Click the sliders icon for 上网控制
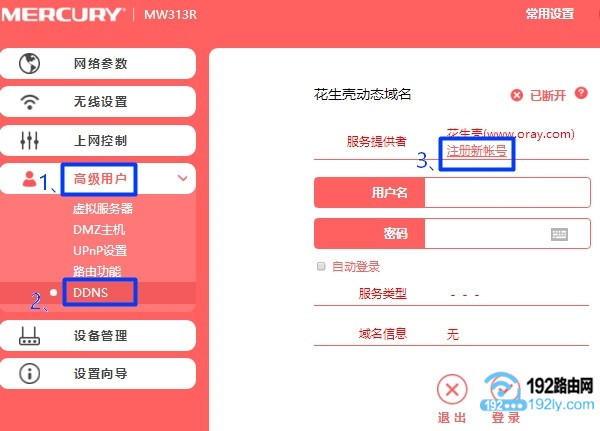Image resolution: width=600 pixels, height=431 pixels. 29,140
